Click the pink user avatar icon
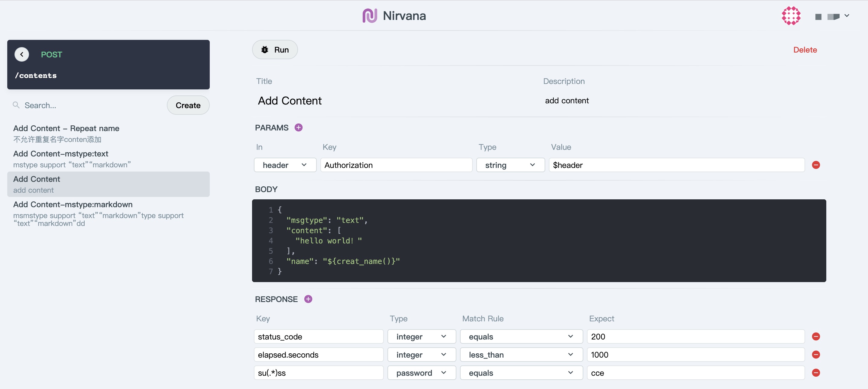Image resolution: width=868 pixels, height=389 pixels. [791, 16]
